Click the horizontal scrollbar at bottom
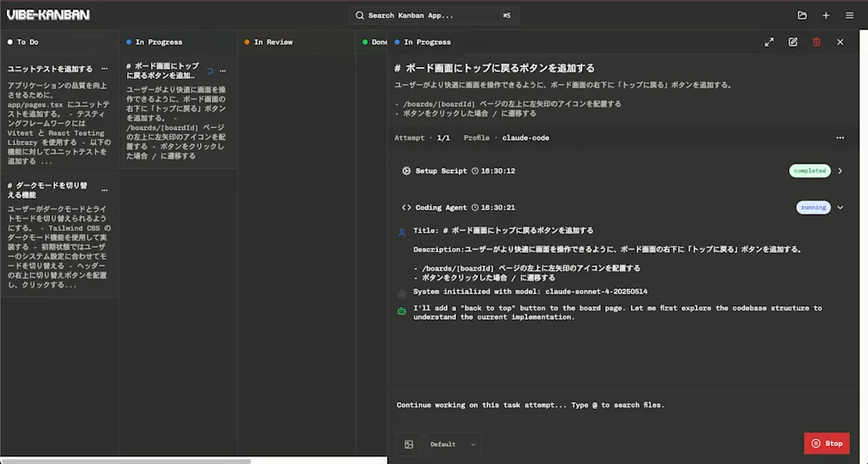 coord(126,461)
